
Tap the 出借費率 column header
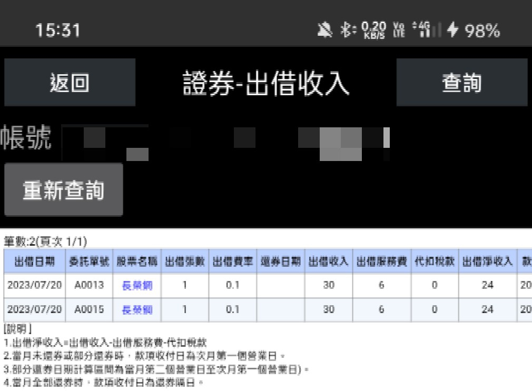[233, 262]
